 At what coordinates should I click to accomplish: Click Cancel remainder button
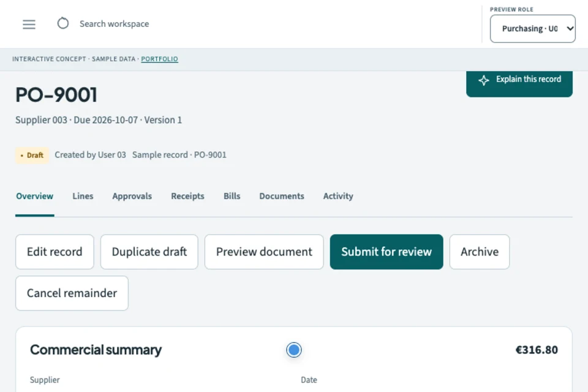pyautogui.click(x=72, y=293)
